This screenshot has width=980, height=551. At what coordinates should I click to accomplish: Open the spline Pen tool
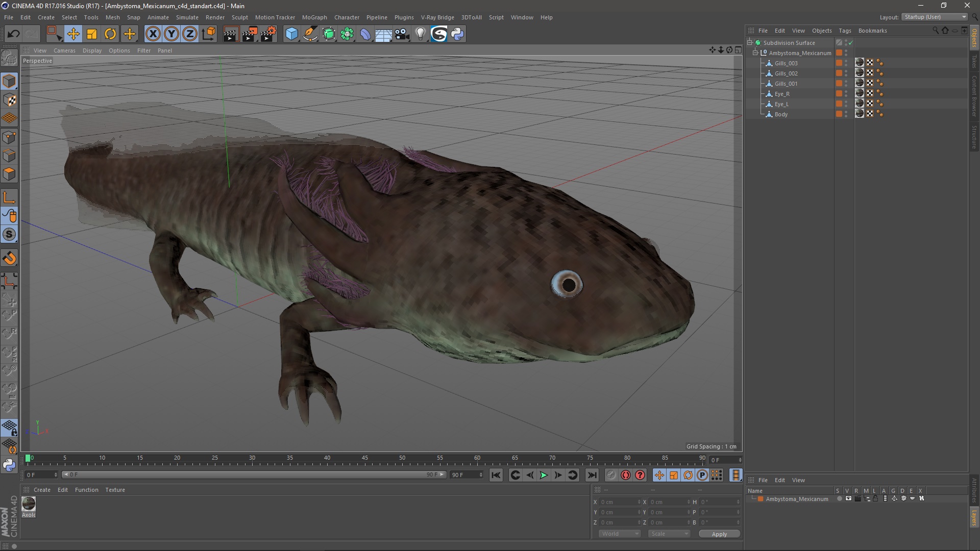(x=310, y=34)
